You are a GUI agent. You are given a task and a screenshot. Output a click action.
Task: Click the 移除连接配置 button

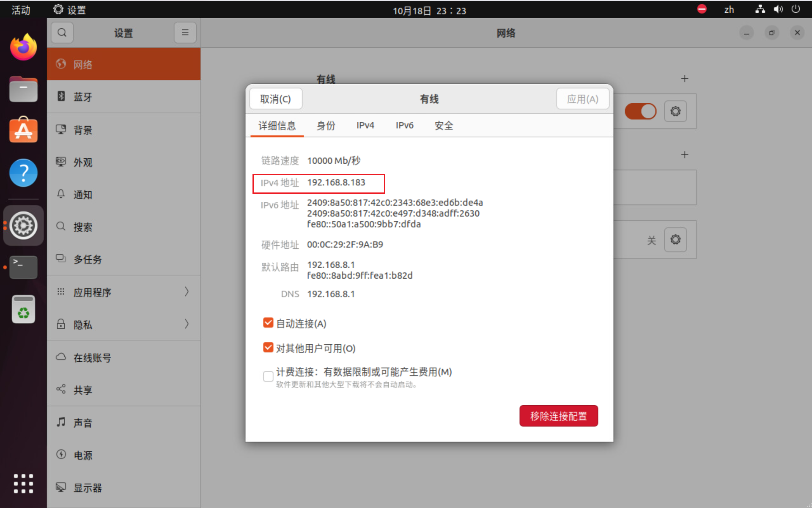click(x=558, y=416)
